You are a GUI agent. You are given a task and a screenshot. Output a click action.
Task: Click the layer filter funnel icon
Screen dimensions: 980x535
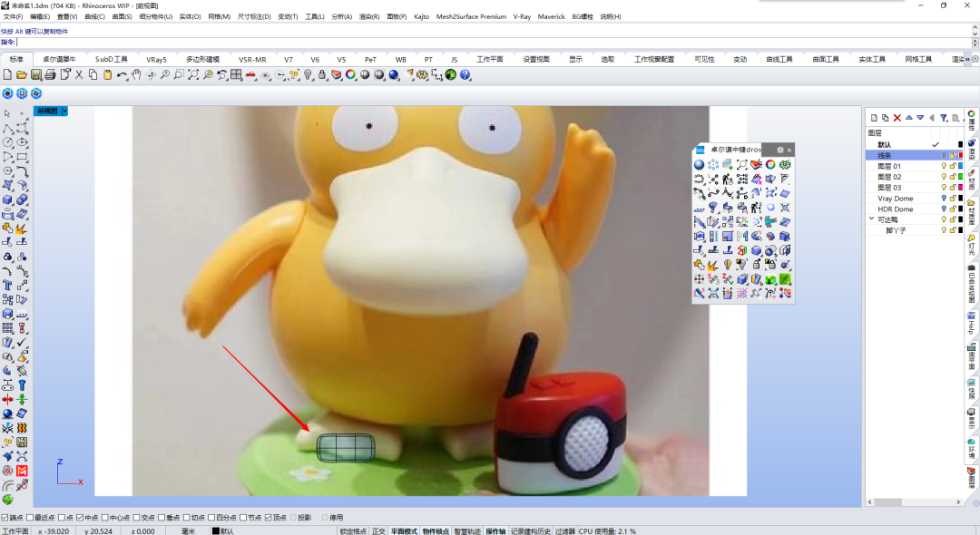pos(944,117)
